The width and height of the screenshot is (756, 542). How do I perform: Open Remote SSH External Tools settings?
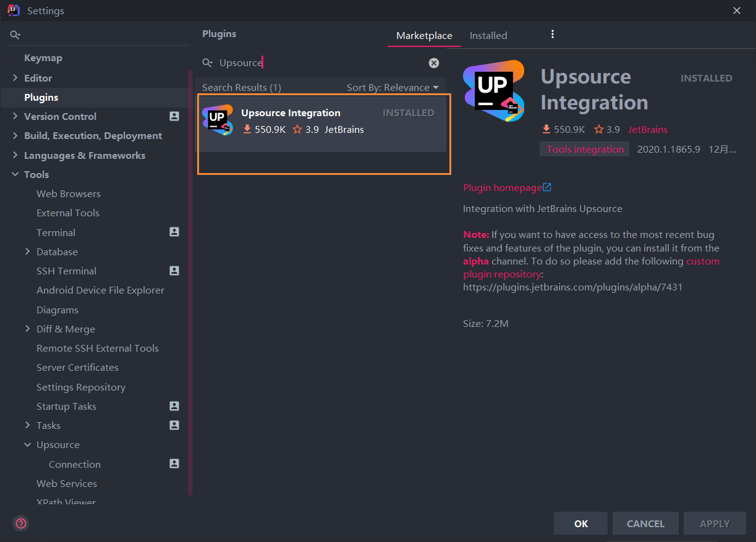click(x=98, y=348)
